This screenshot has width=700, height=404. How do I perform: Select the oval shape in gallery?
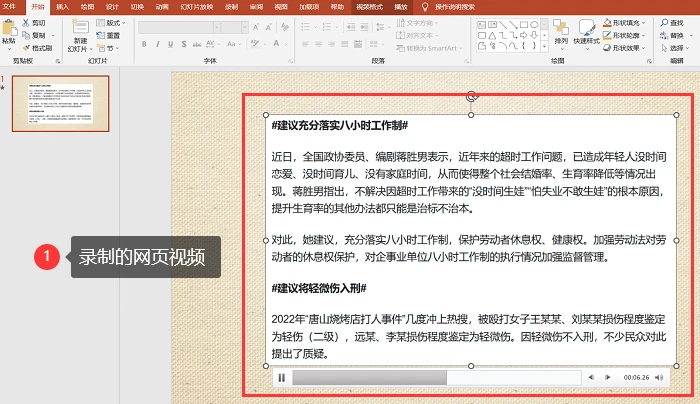534,25
